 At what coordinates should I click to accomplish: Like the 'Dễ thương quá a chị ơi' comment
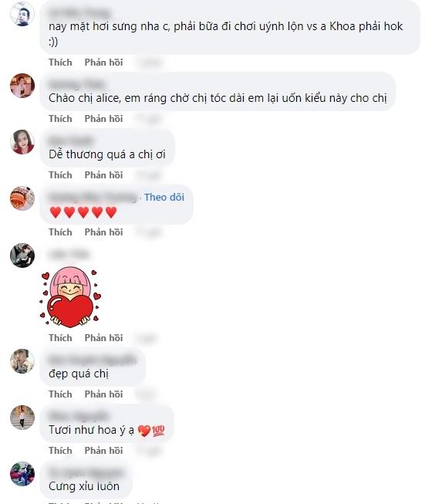click(x=60, y=175)
